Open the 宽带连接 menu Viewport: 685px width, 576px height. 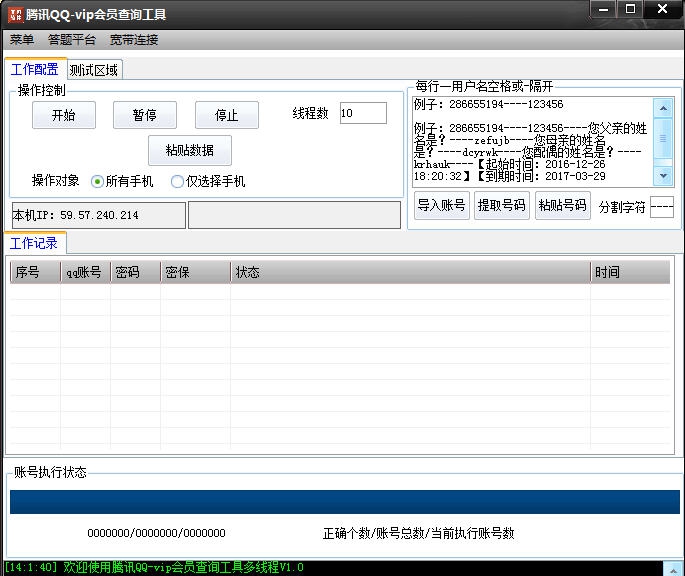[x=134, y=40]
